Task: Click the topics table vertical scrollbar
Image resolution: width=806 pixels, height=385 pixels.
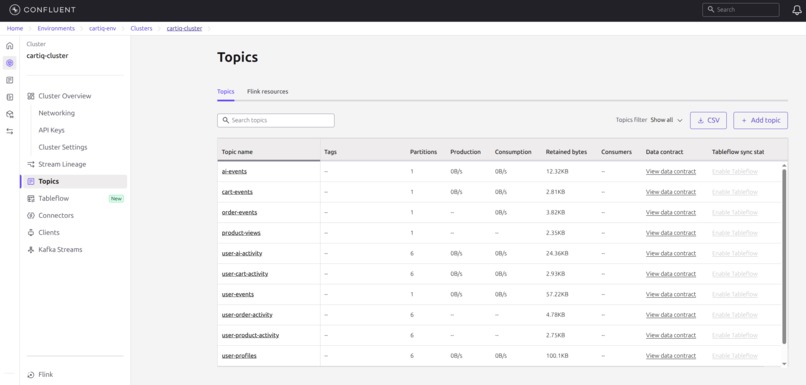Action: (784, 256)
